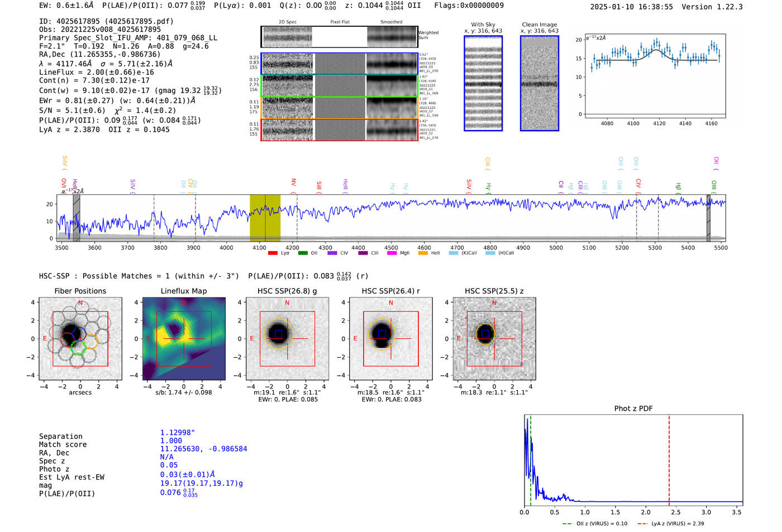The height and width of the screenshot is (532, 782).
Task: Click the hatched gray band near 3550 Å
Action: click(x=77, y=218)
